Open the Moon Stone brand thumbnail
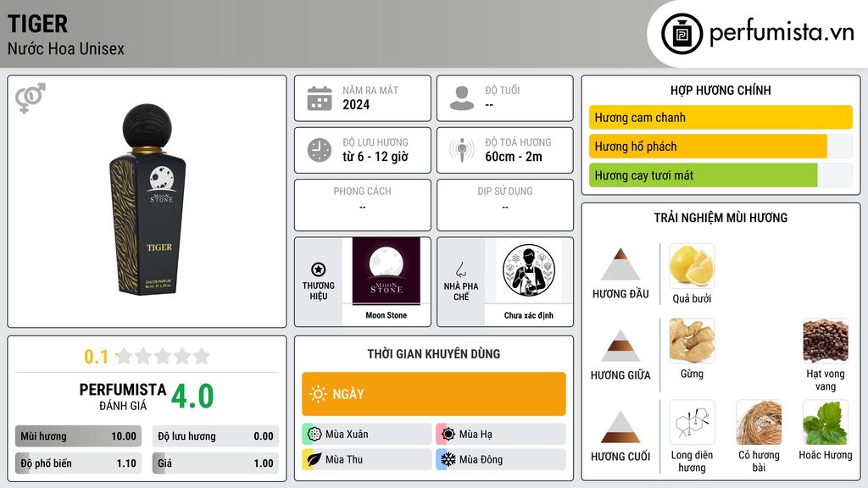This screenshot has width=868, height=488. (x=387, y=271)
